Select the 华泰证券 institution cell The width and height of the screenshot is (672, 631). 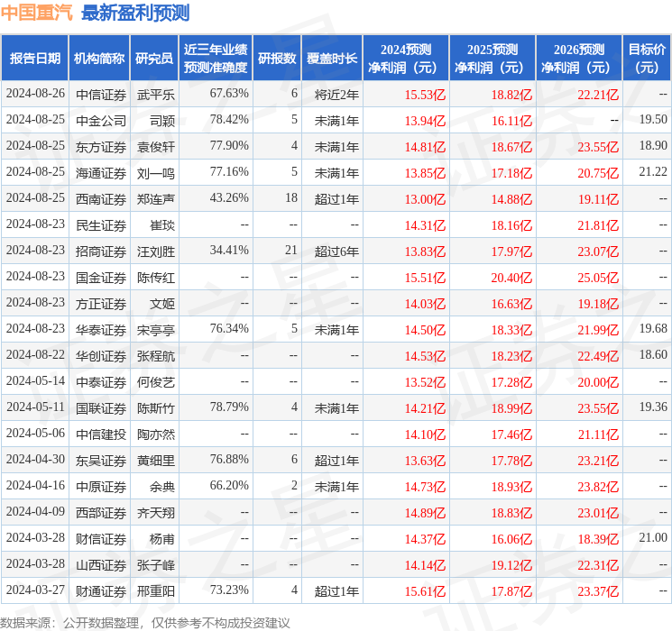pyautogui.click(x=101, y=329)
